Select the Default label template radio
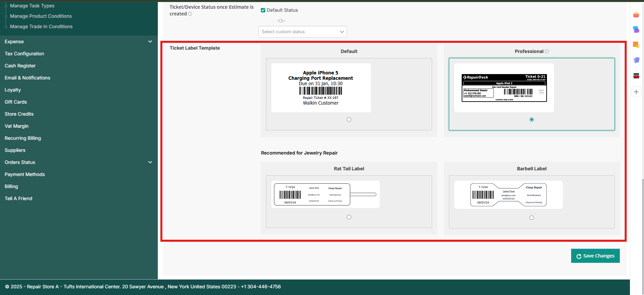 [349, 119]
